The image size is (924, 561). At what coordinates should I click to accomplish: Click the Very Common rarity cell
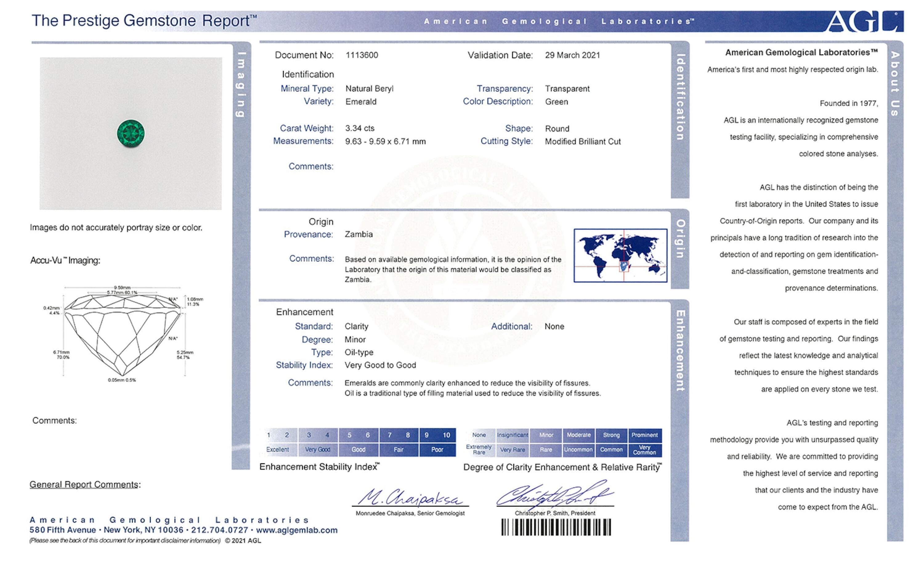pos(645,450)
